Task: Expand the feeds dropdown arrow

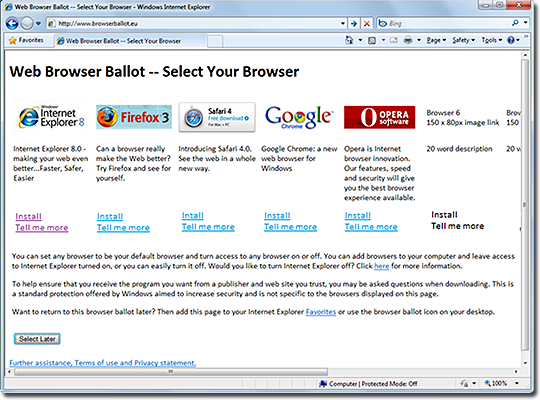Action: [x=383, y=40]
